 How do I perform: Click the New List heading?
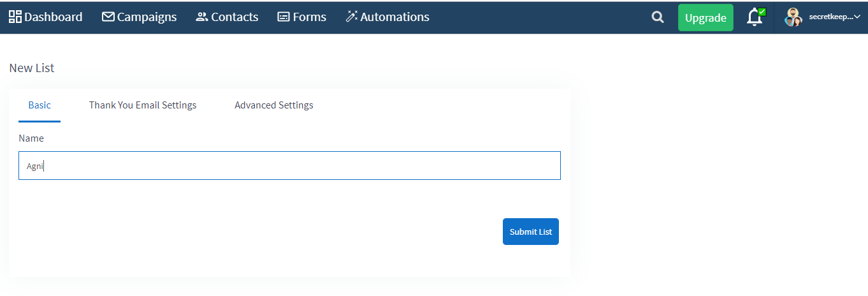[32, 68]
